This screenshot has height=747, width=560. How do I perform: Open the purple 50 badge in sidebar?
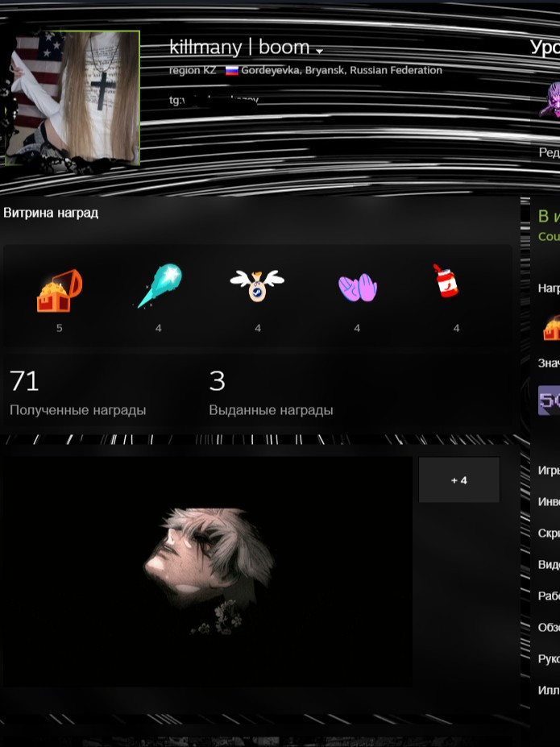point(550,400)
